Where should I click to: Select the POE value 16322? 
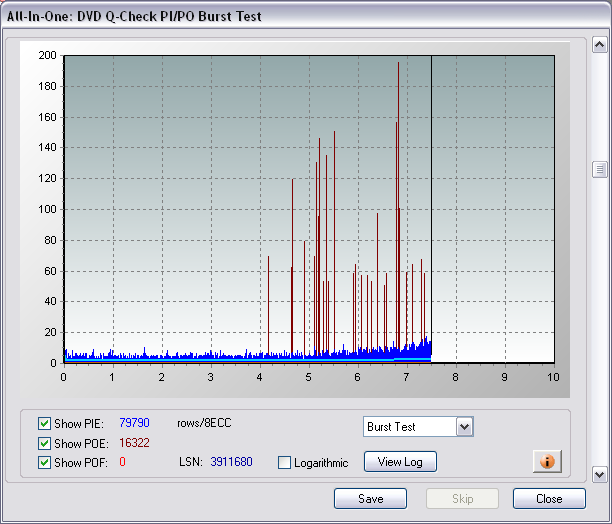pos(134,443)
